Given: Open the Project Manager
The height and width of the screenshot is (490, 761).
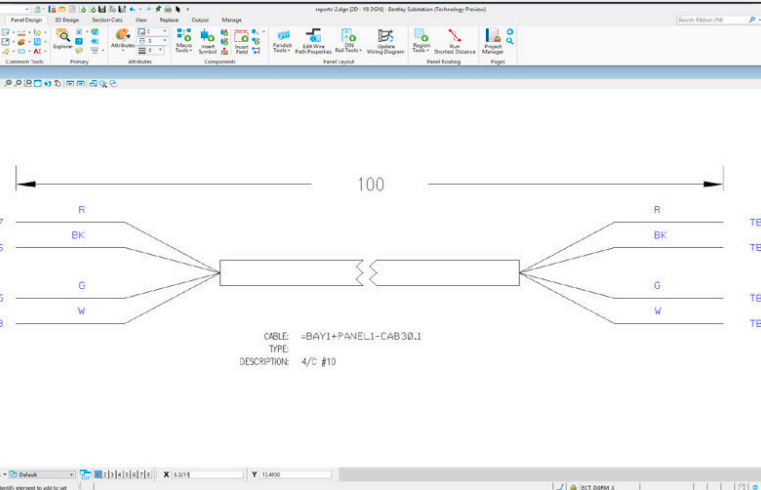Looking at the screenshot, I should (x=493, y=41).
